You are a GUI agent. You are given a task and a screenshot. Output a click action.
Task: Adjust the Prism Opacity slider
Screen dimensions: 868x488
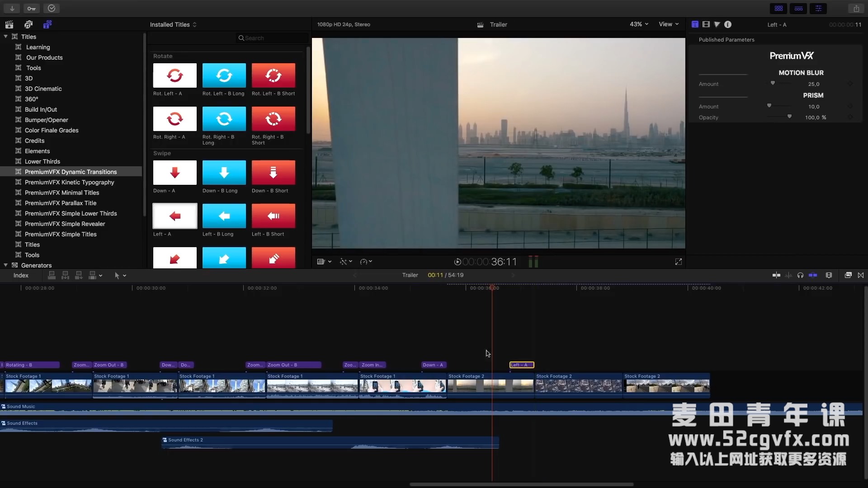click(x=789, y=117)
